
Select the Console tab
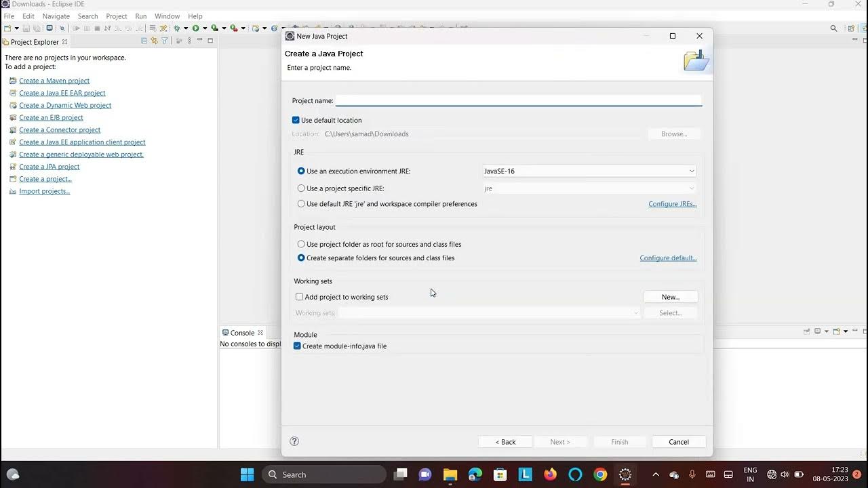[x=242, y=333]
